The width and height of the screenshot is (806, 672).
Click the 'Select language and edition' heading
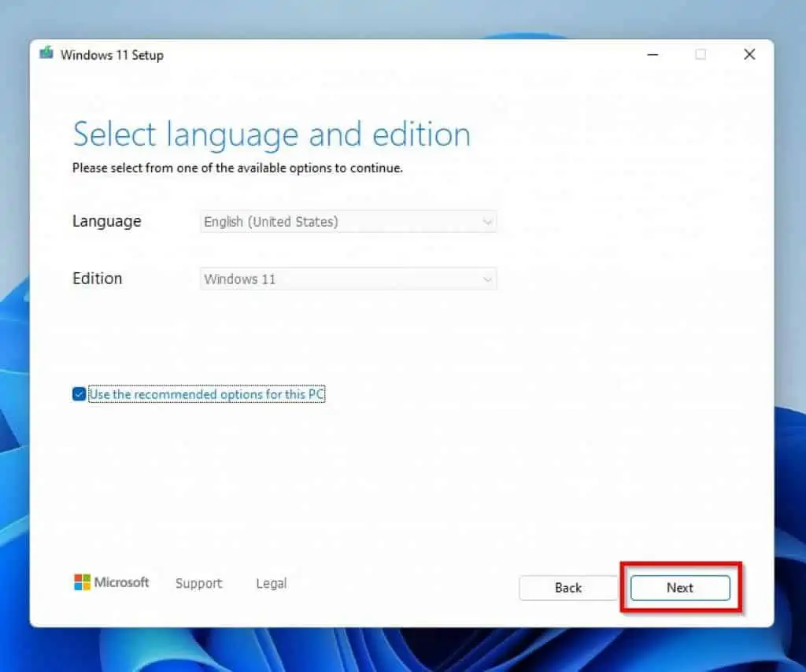[x=272, y=134]
